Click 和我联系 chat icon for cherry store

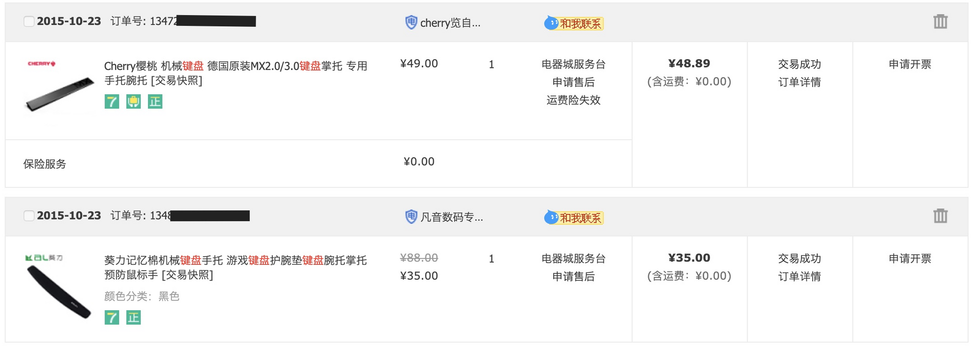[x=573, y=23]
